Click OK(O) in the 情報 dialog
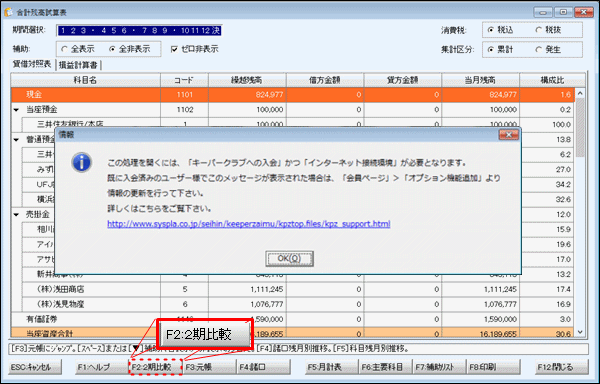Viewport: 600px width, 384px height. 289,259
